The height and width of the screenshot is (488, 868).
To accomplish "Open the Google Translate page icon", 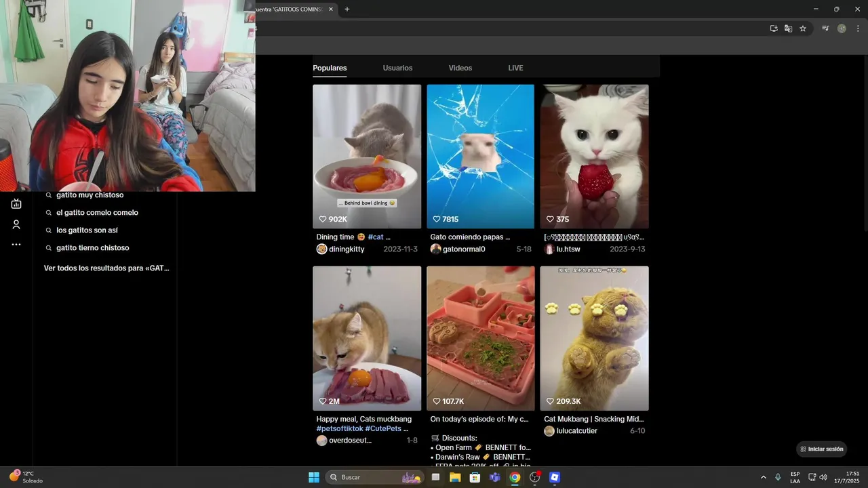I will tap(788, 28).
